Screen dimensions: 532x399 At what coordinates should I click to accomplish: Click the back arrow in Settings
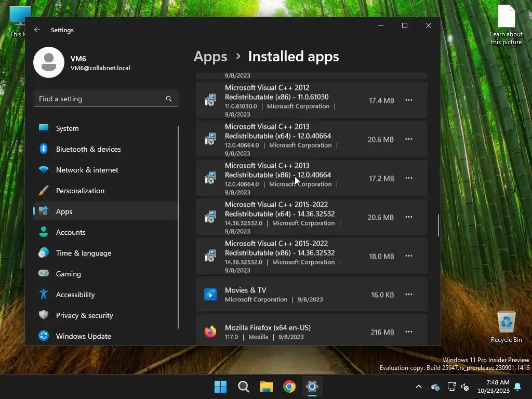point(37,30)
